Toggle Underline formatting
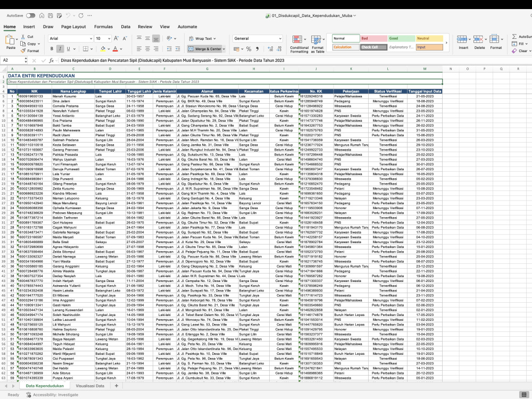This screenshot has height=399, width=532. [x=69, y=49]
